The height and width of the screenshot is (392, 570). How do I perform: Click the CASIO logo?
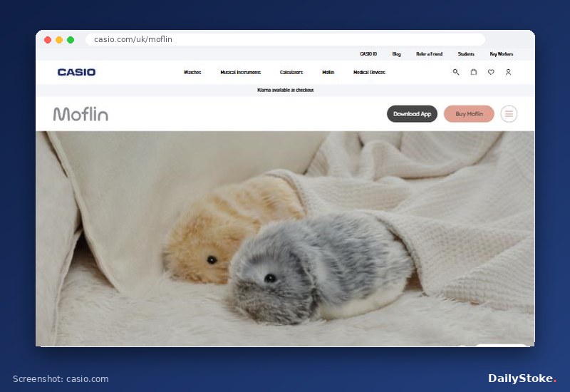(76, 72)
